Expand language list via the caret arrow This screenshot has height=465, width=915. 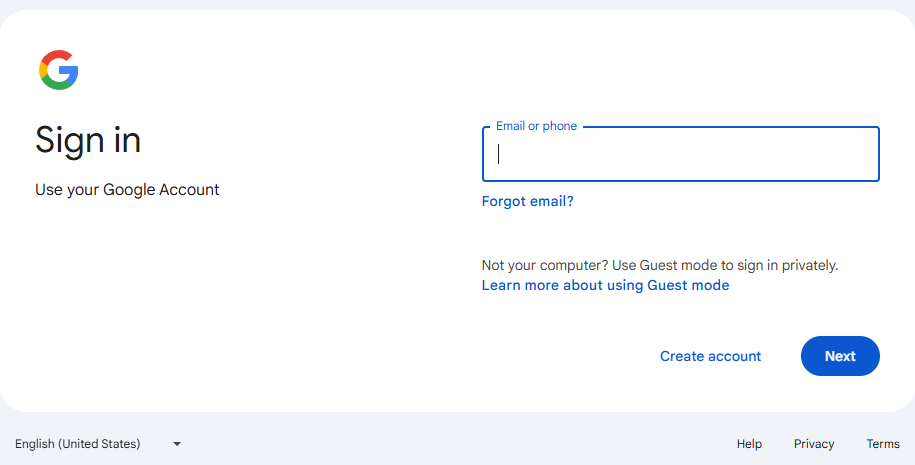point(177,444)
